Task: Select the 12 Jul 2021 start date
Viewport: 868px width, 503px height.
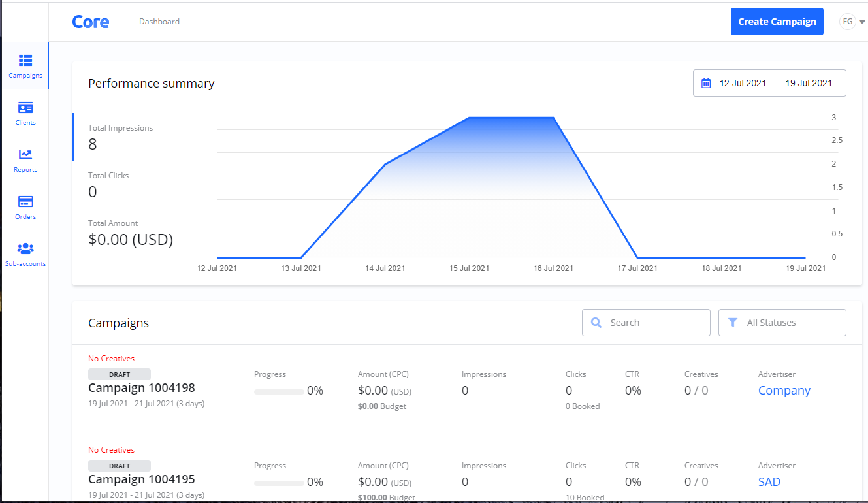Action: 743,83
